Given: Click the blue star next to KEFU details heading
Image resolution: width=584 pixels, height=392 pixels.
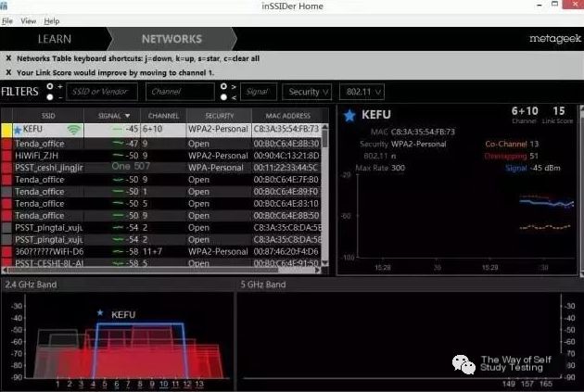Looking at the screenshot, I should (349, 116).
